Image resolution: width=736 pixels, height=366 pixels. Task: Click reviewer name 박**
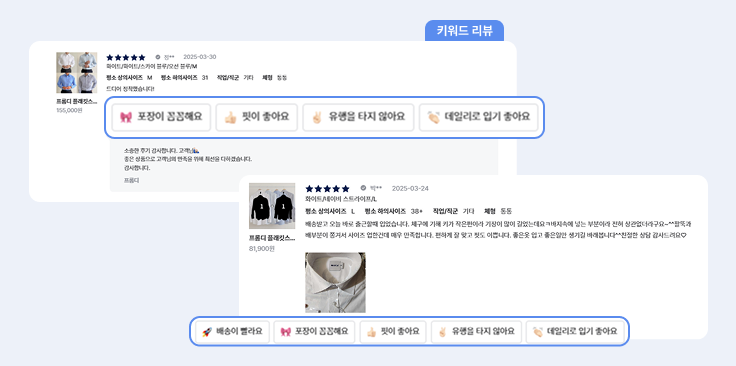pyautogui.click(x=376, y=188)
